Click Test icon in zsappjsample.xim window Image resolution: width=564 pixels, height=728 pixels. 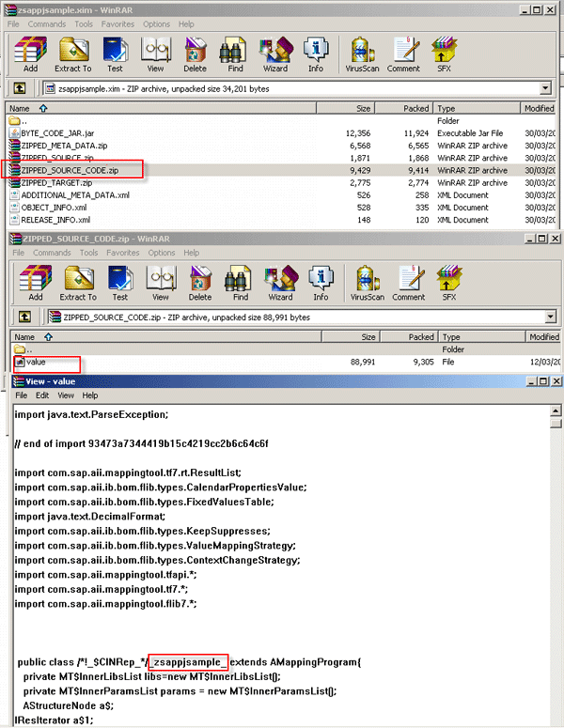click(x=115, y=54)
